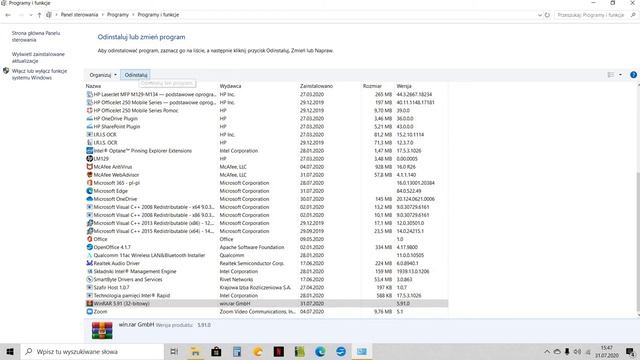This screenshot has width=640, height=360.
Task: Select the Microsoft OneDrive cloud row icon
Action: (x=89, y=199)
